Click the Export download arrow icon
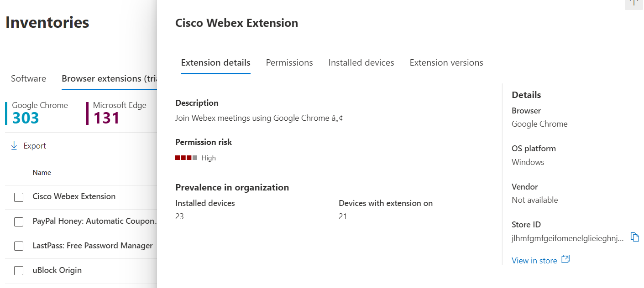This screenshot has height=288, width=644. (x=14, y=146)
